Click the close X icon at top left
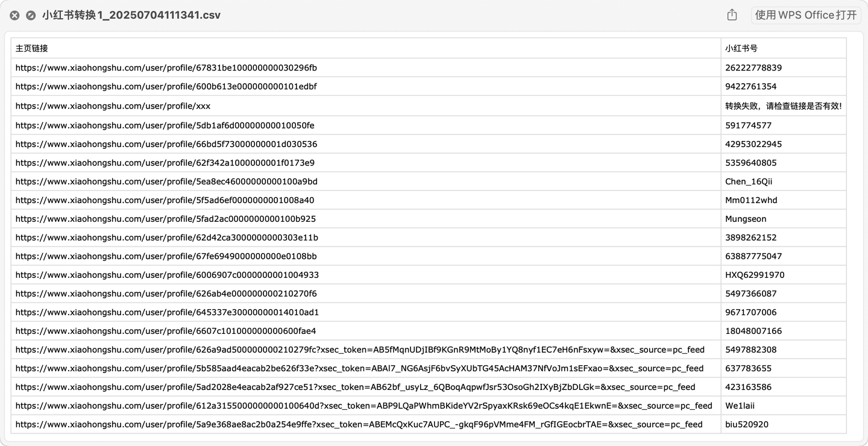868x446 pixels. tap(14, 15)
